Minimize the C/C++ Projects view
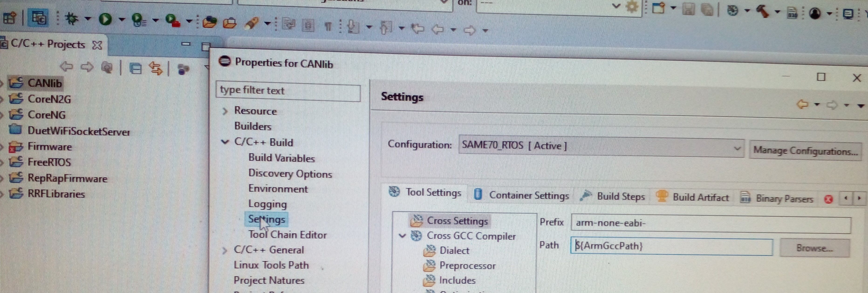 tap(186, 44)
